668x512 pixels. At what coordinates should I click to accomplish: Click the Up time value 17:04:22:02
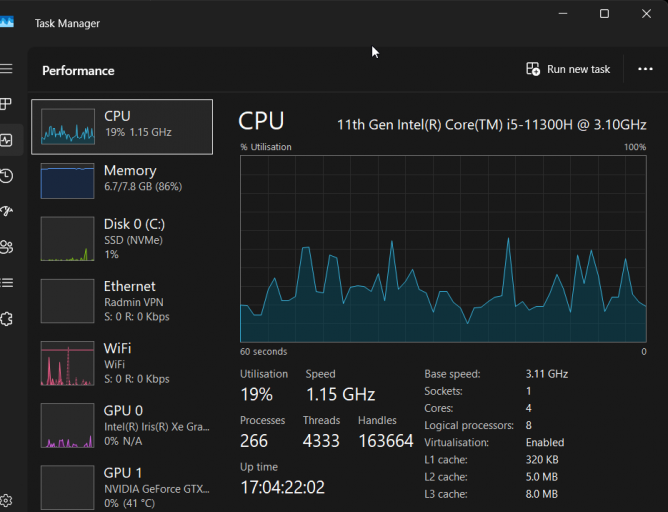pyautogui.click(x=282, y=487)
